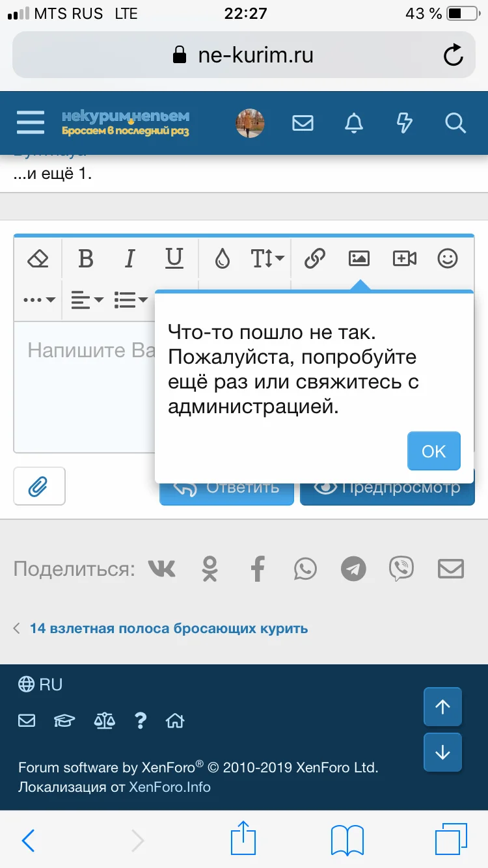
Task: Open the Safari tabs overview
Action: coord(451,839)
